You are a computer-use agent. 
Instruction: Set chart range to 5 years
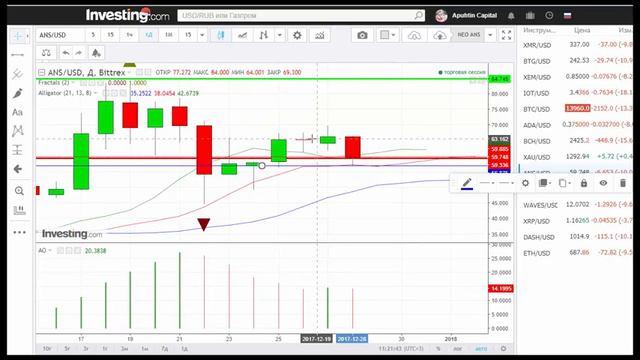tap(67, 349)
